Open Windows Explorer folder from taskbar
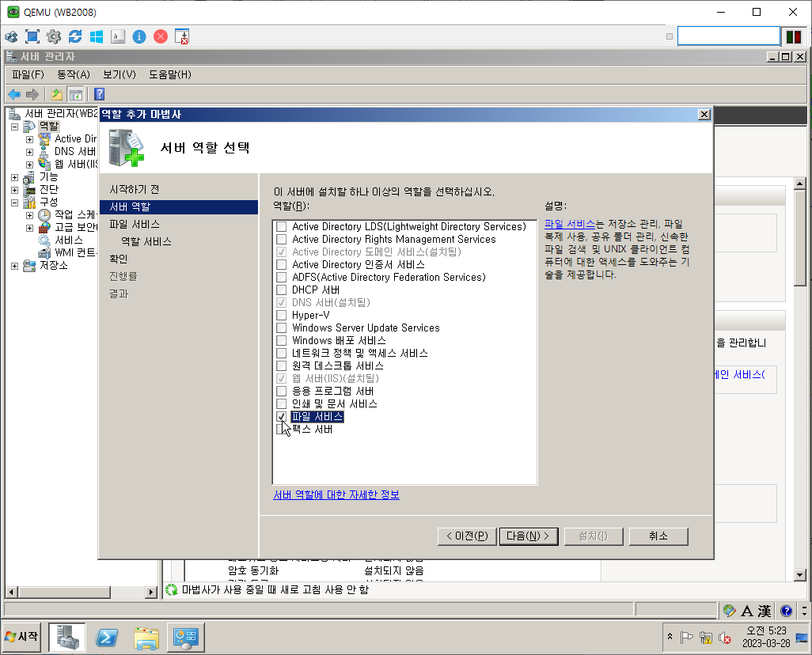 tap(146, 638)
